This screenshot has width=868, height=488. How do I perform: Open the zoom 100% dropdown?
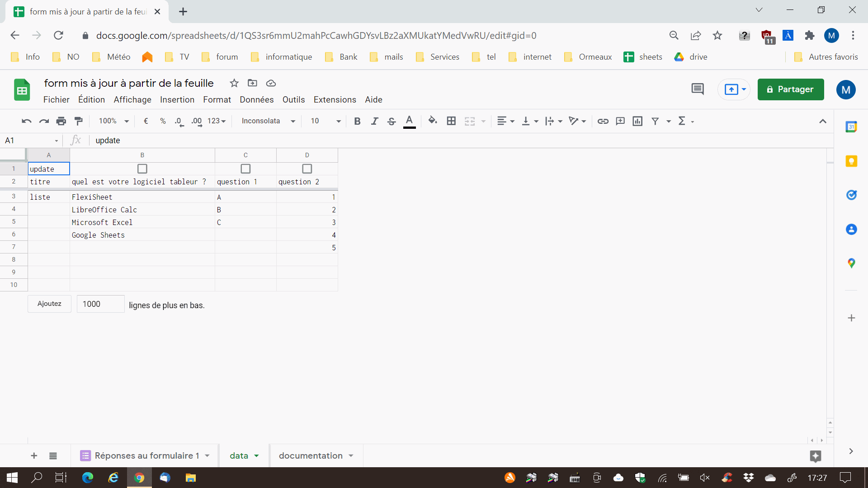point(114,121)
